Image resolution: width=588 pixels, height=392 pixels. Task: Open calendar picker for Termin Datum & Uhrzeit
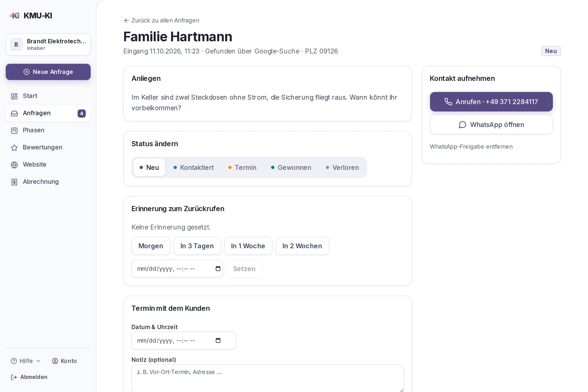click(x=218, y=341)
